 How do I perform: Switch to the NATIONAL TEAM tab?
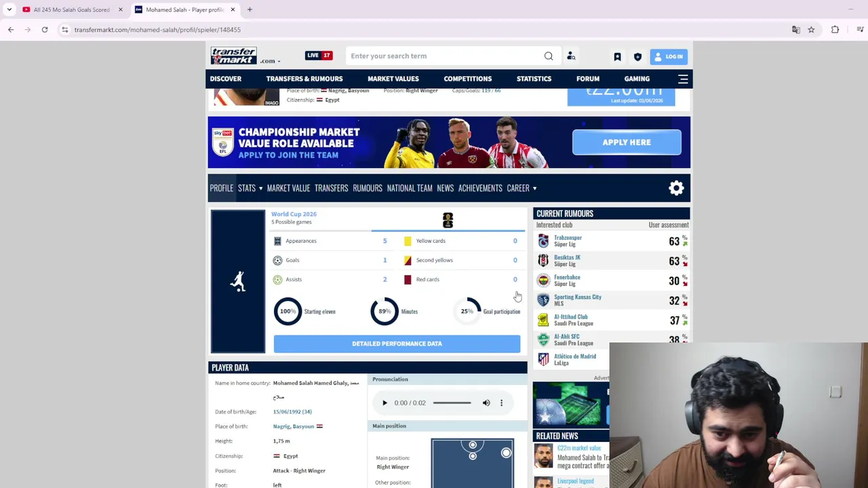click(x=410, y=188)
